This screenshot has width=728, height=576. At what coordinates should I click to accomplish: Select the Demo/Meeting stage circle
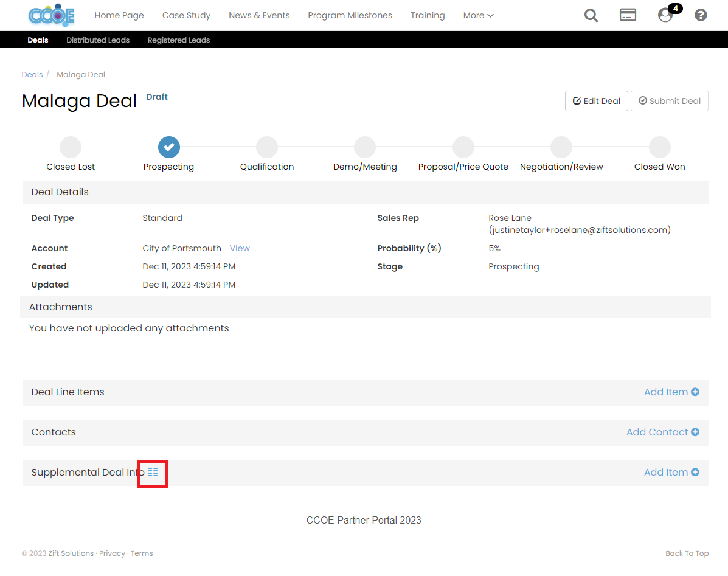[365, 147]
